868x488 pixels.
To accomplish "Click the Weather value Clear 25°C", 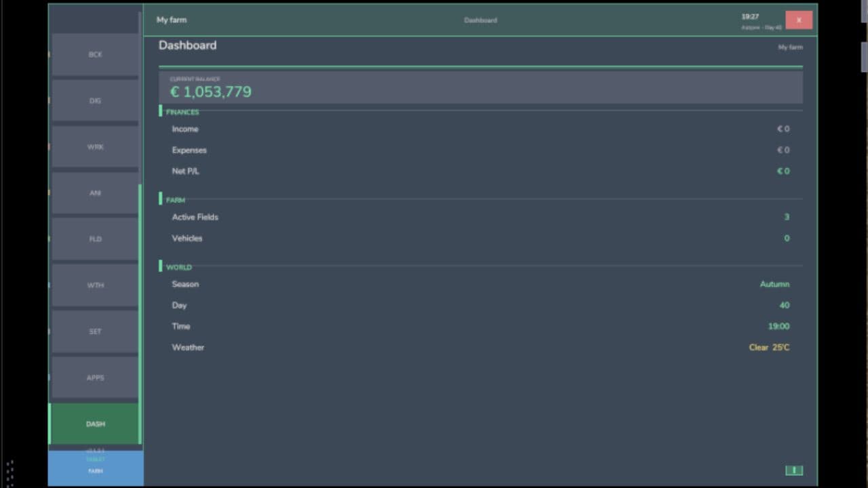I will coord(769,347).
